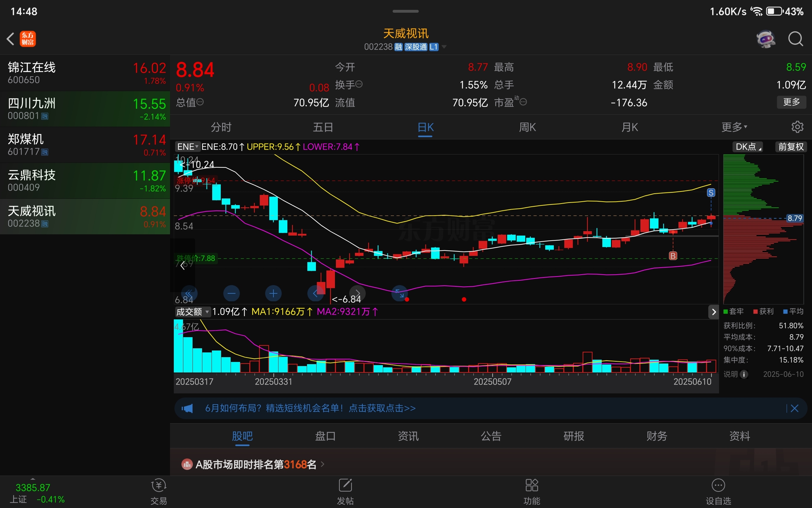Open the 盘口 tab

[x=325, y=436]
